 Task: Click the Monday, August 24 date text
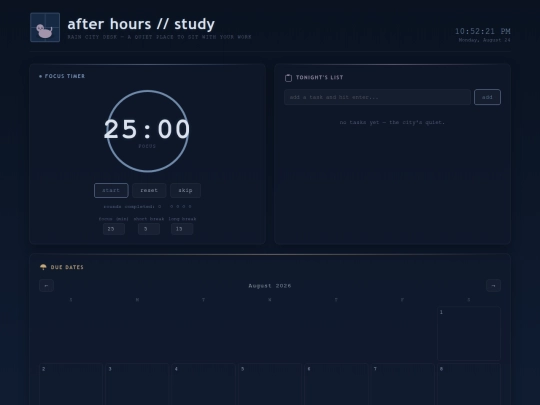coord(485,40)
